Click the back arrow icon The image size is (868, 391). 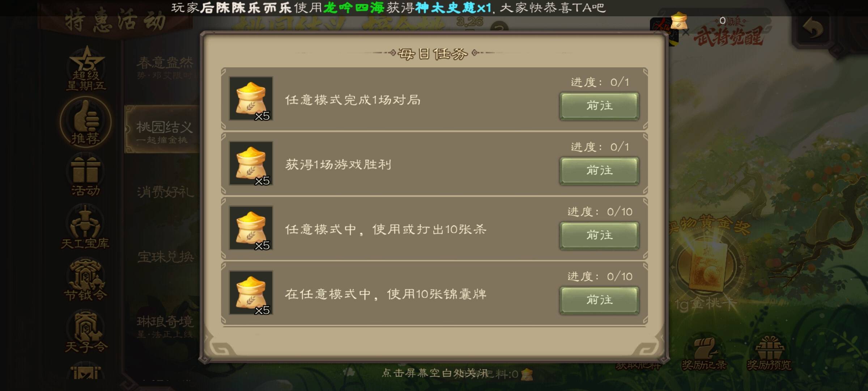coord(813,28)
